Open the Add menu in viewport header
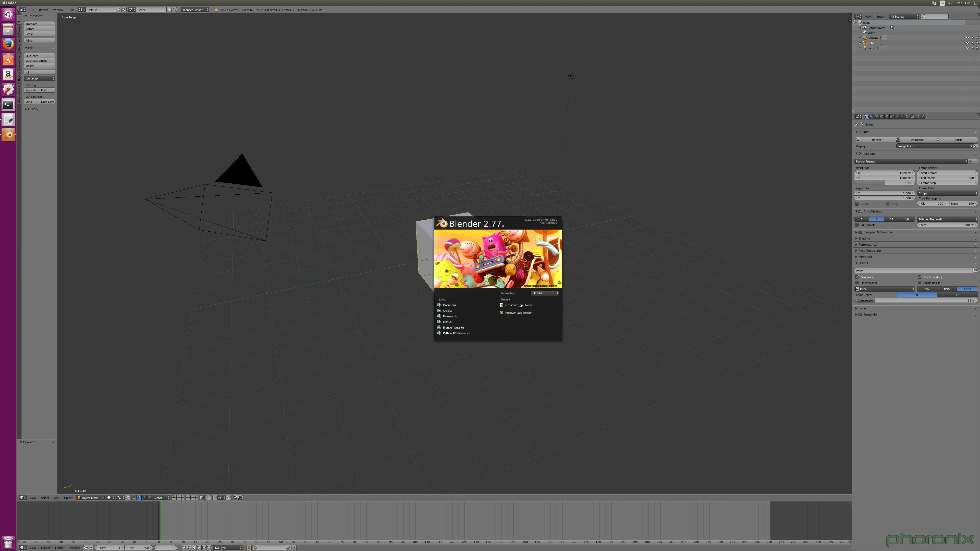The height and width of the screenshot is (551, 980). coord(56,498)
